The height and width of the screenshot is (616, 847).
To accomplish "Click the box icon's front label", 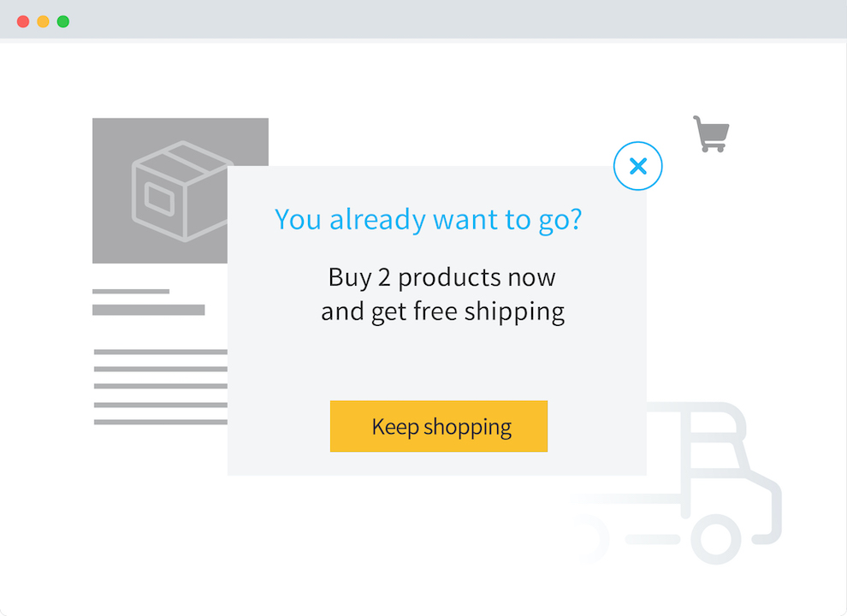I will 159,199.
